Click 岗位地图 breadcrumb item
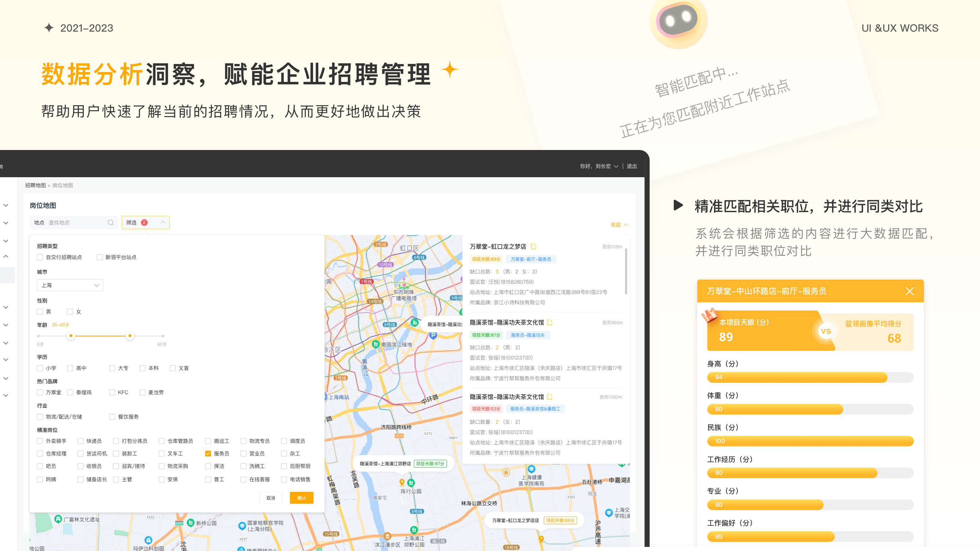 pos(63,185)
